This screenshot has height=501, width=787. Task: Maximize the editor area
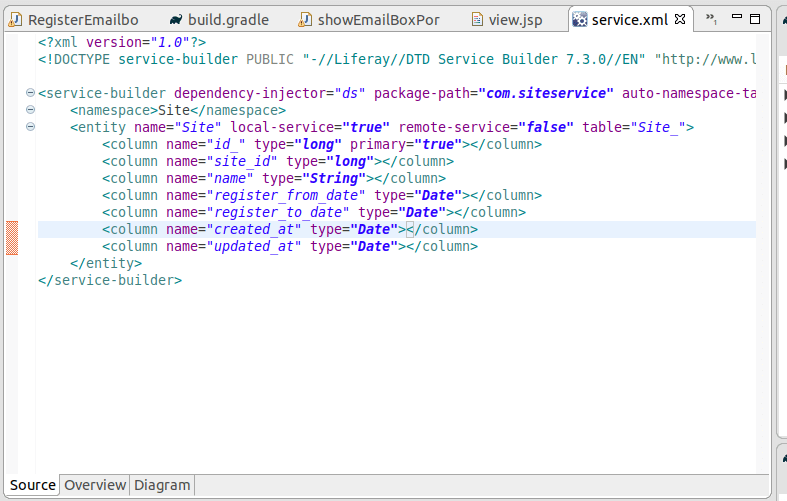(x=756, y=18)
